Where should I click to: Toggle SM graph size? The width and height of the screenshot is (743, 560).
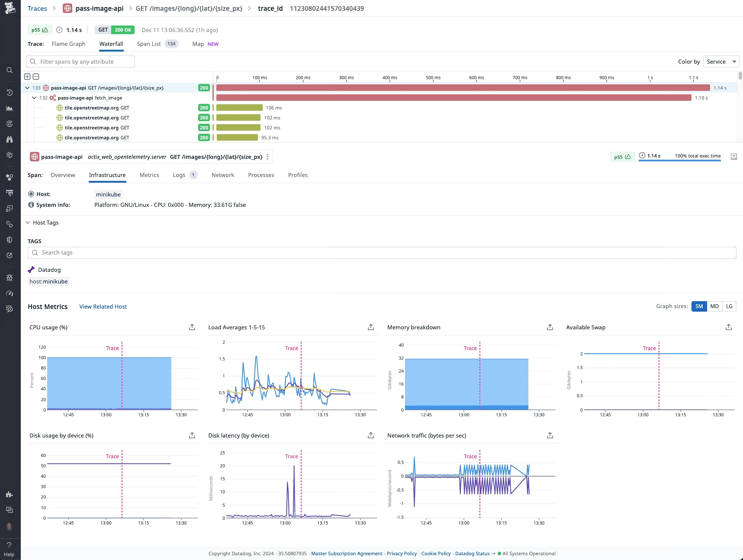click(x=699, y=306)
